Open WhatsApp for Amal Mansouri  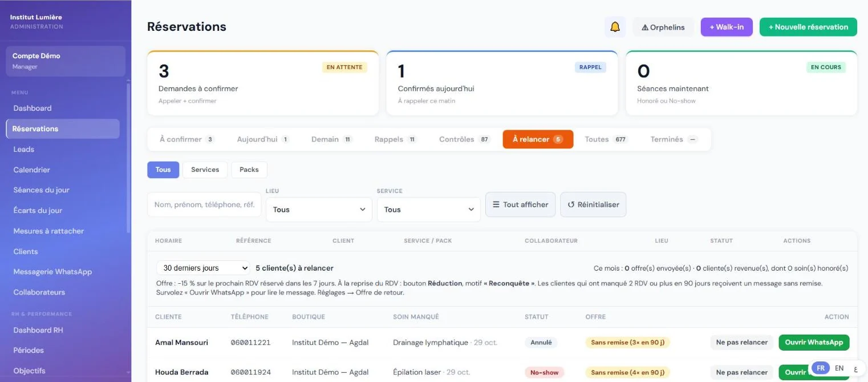(x=814, y=343)
